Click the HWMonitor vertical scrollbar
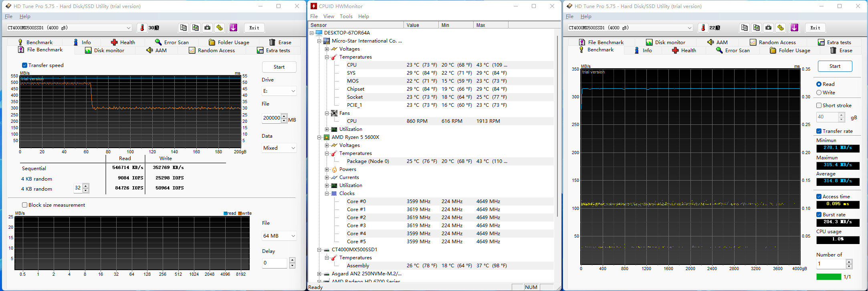Image resolution: width=868 pixels, height=291 pixels. click(557, 120)
